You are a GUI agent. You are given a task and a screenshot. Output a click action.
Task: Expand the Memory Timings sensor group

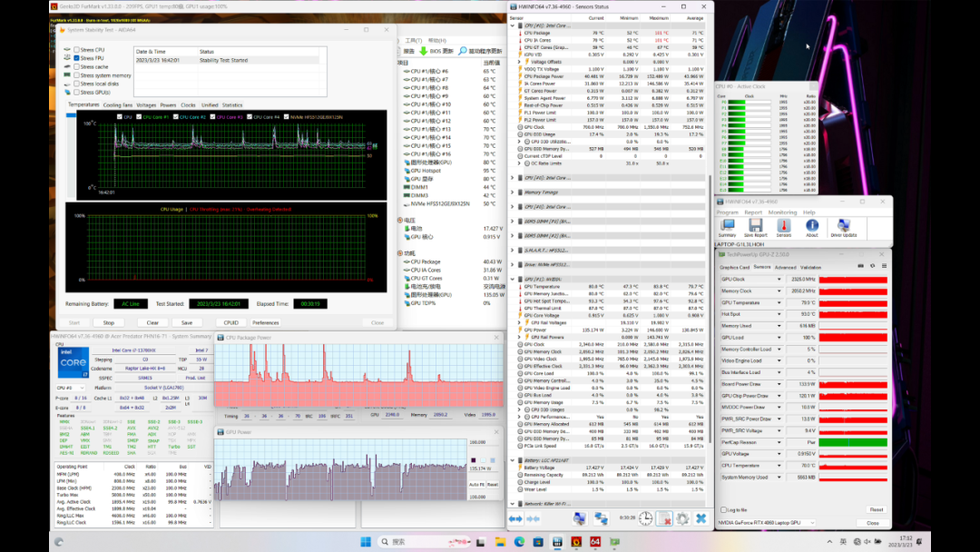pyautogui.click(x=513, y=192)
